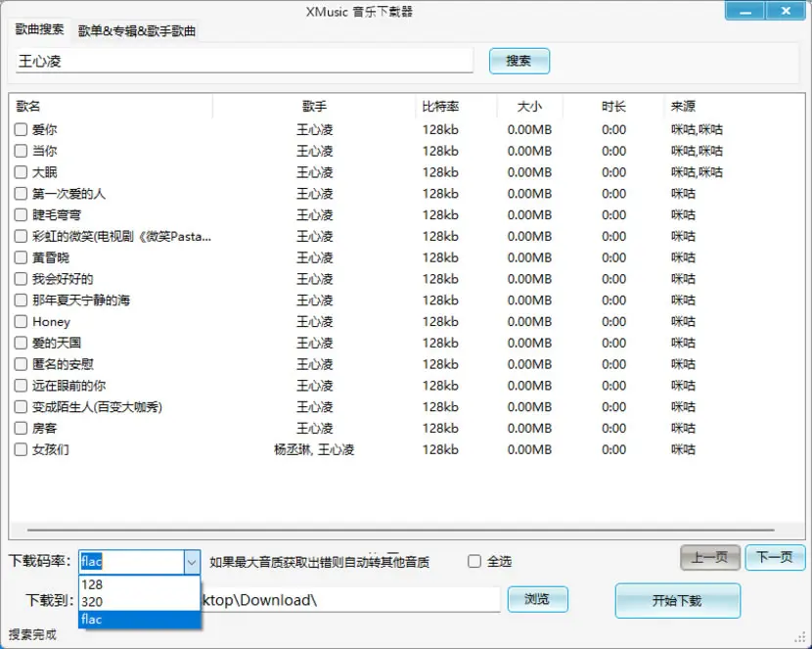Check the box for song 爱你
This screenshot has width=812, height=649.
click(21, 129)
